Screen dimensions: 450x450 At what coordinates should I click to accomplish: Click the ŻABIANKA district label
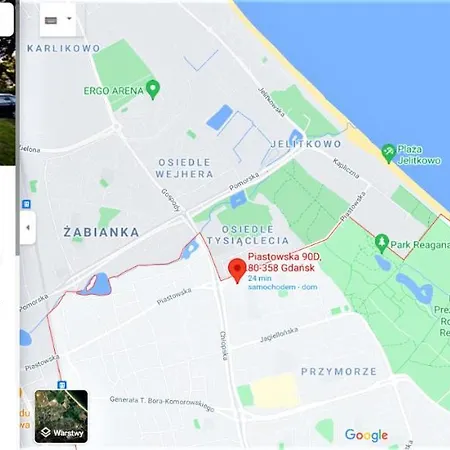(101, 232)
